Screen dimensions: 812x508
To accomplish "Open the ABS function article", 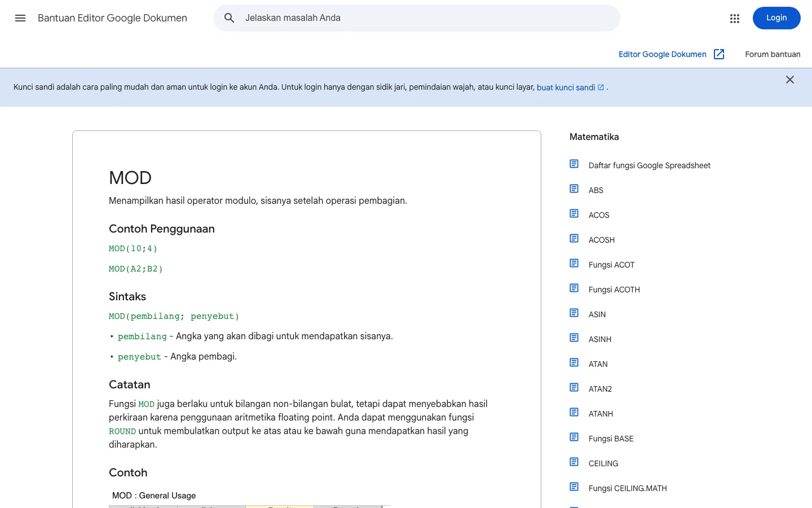I will [596, 190].
